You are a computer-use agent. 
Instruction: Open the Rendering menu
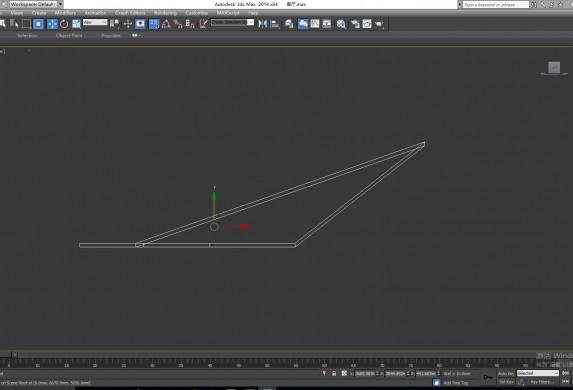(x=165, y=13)
